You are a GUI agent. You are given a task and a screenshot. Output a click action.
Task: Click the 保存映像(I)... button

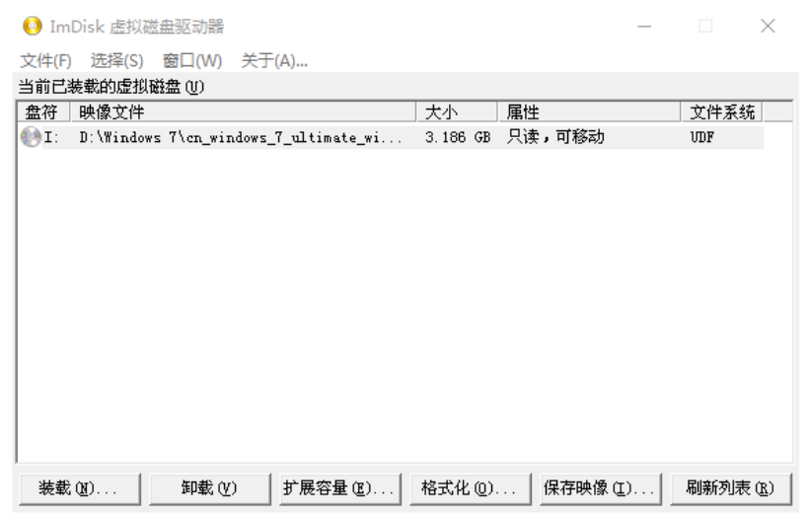tap(601, 488)
